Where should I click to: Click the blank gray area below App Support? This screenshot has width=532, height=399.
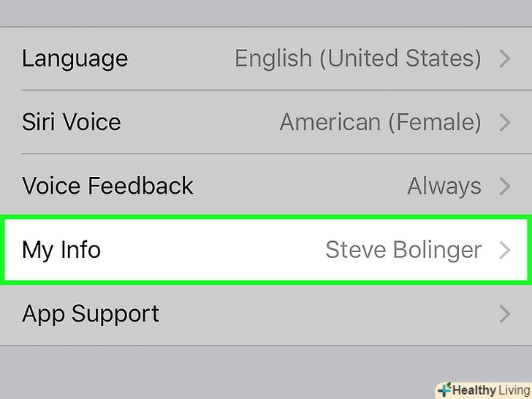click(x=219, y=369)
